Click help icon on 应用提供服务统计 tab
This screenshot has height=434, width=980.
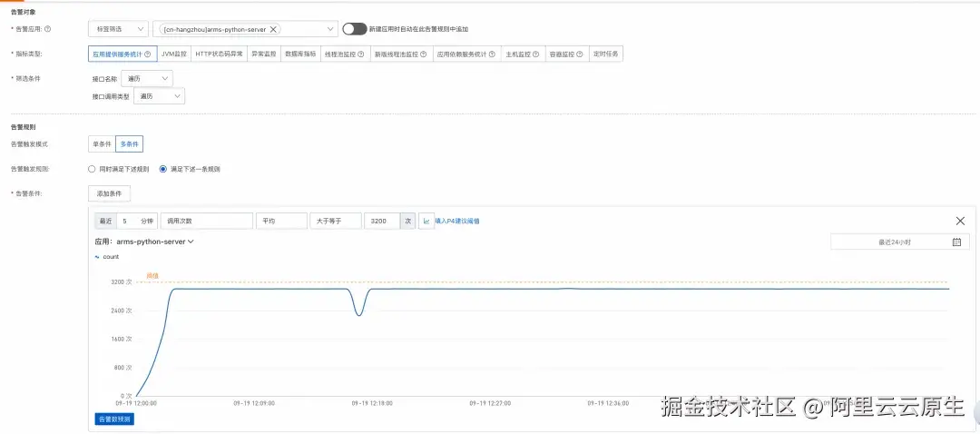[148, 54]
